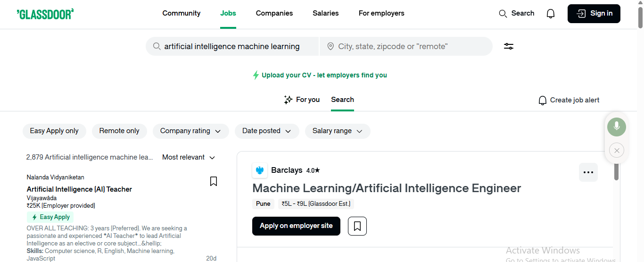Open the Date posted dropdown

pos(266,131)
